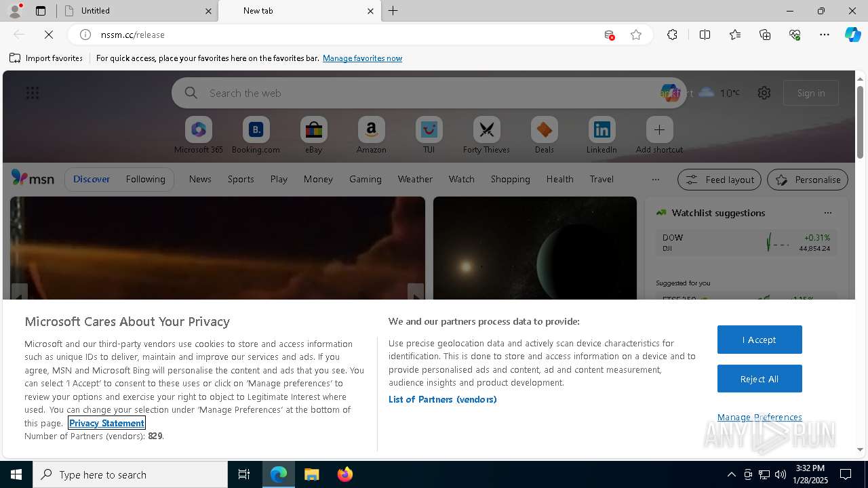
Task: Launch Firefox from taskbar
Action: click(345, 474)
